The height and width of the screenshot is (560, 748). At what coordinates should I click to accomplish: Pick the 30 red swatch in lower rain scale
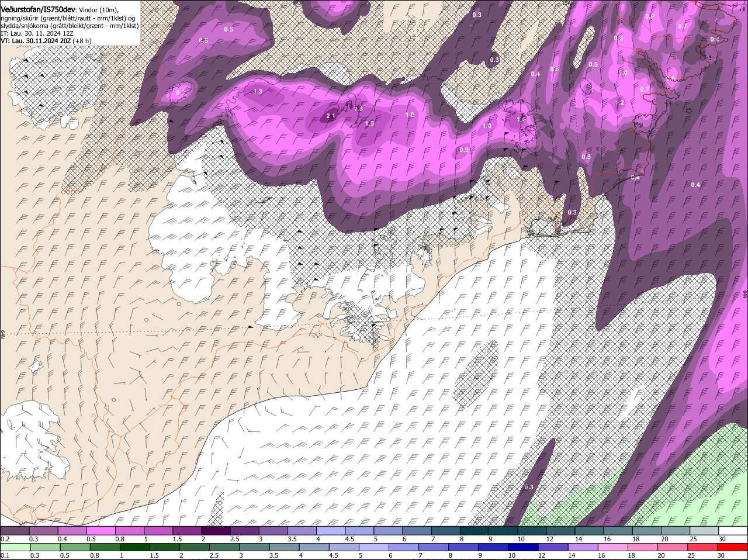click(x=732, y=547)
